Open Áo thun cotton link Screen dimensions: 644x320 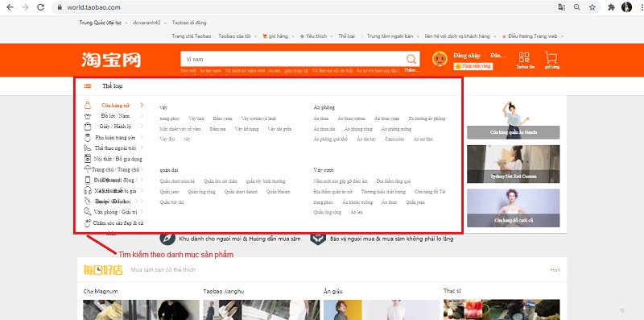point(352,118)
